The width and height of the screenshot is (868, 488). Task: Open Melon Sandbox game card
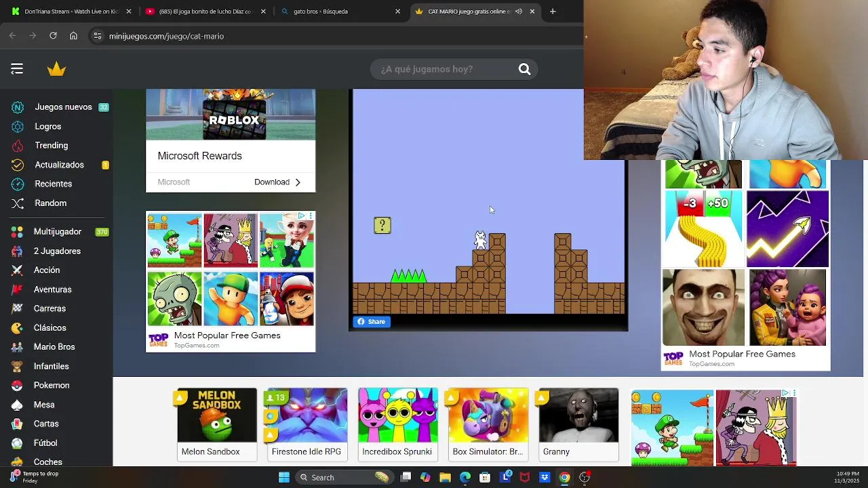coord(217,424)
